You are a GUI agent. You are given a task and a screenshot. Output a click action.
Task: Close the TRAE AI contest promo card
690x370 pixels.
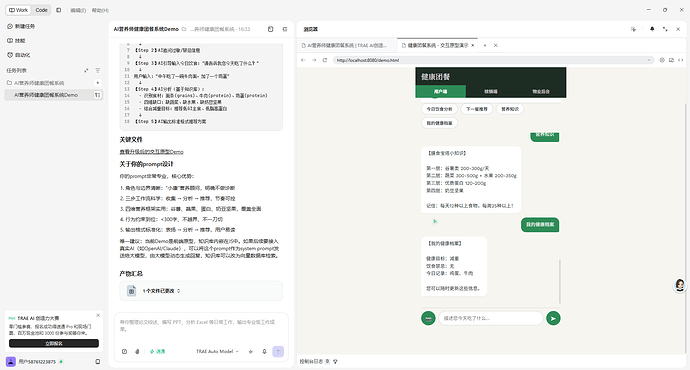coord(98,315)
